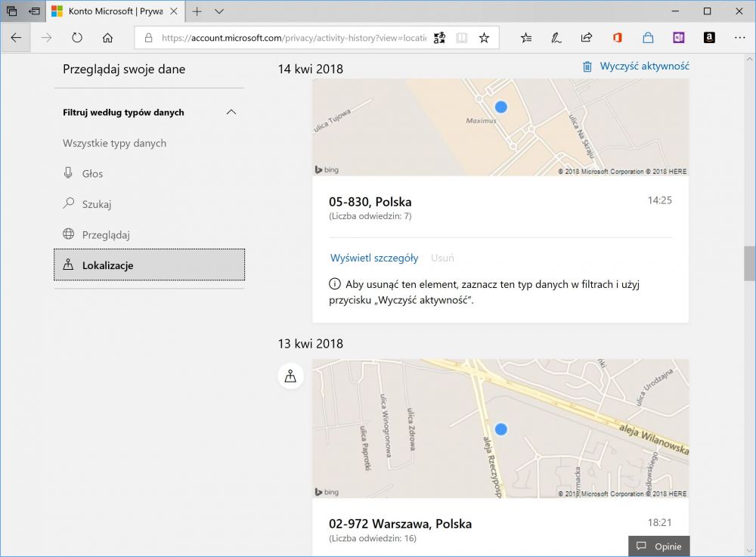Click the Wyczyść aktywność link
This screenshot has height=557, width=756.
pyautogui.click(x=645, y=66)
